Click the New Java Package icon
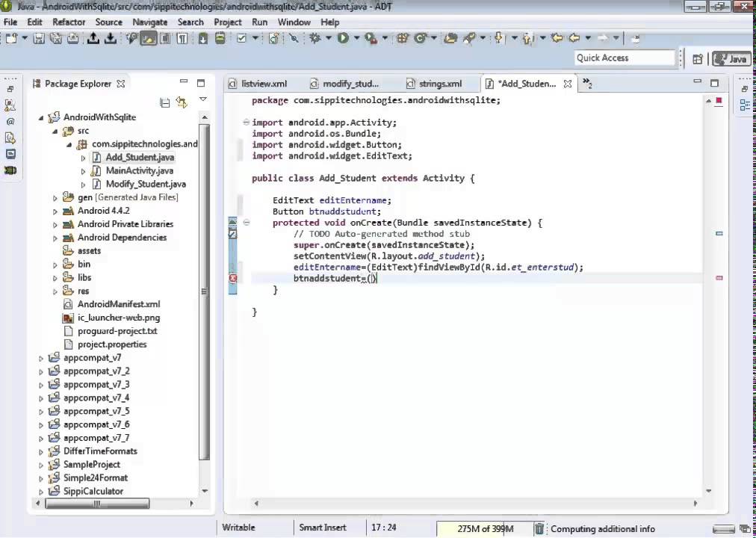 coord(402,39)
